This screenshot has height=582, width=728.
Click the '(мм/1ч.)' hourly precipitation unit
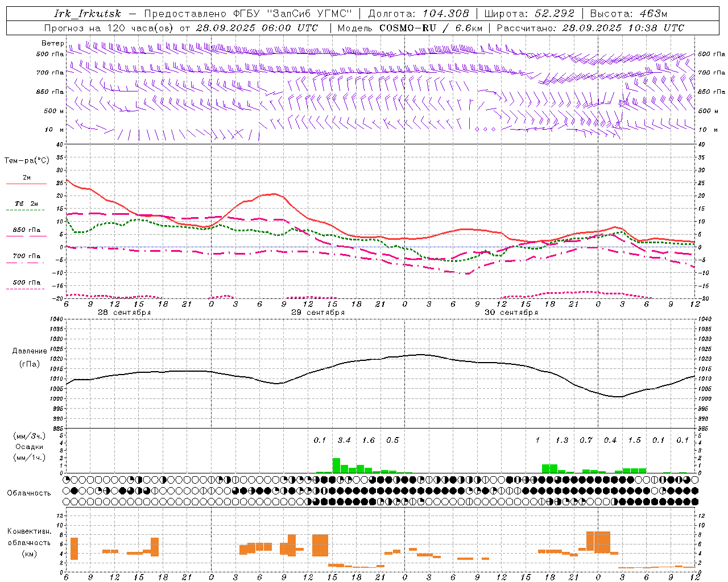pyautogui.click(x=28, y=458)
